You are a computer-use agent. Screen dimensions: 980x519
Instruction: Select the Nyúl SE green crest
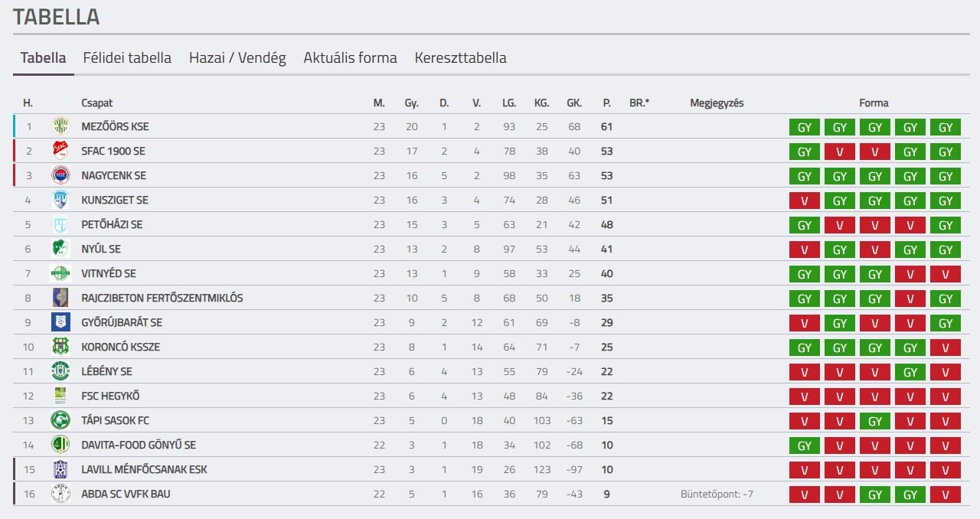coord(60,249)
